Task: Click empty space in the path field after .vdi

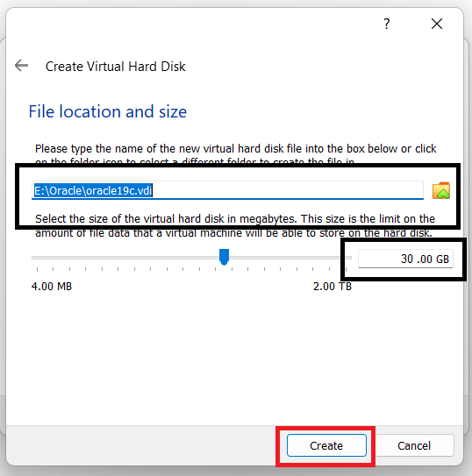Action: tap(288, 190)
